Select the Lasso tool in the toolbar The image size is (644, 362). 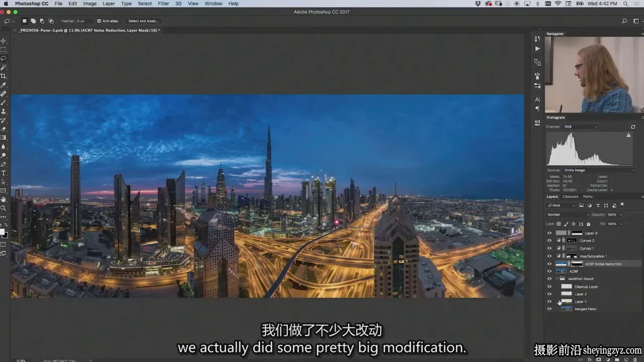click(4, 58)
